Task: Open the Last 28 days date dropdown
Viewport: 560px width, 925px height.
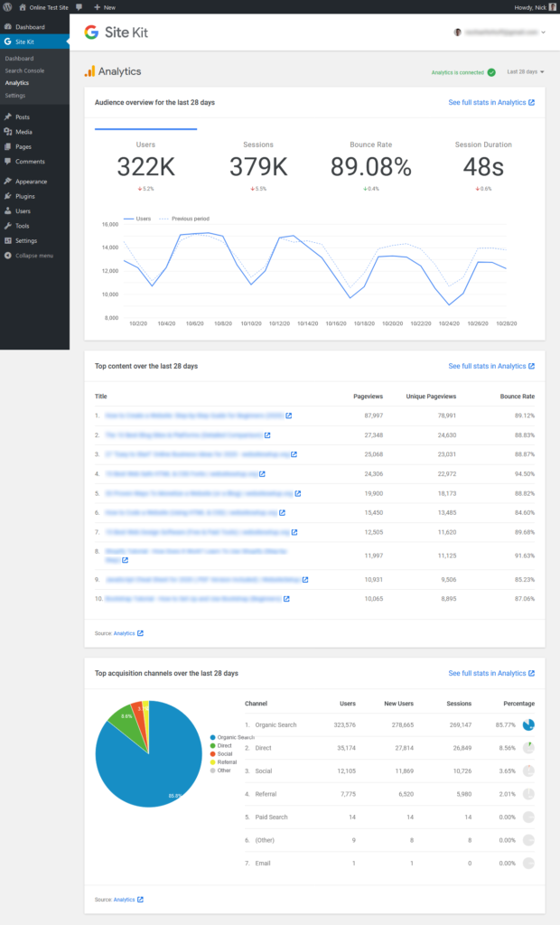Action: (526, 71)
